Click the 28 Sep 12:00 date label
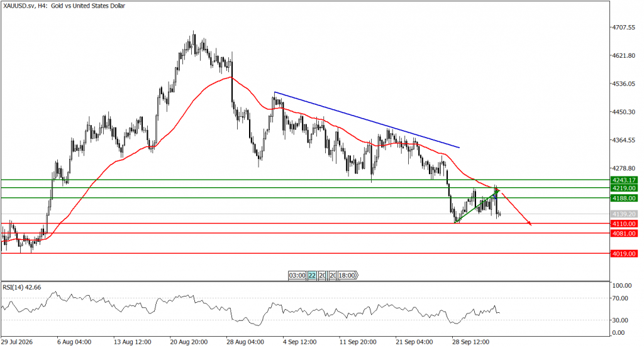This screenshot has height=348, width=644. click(x=470, y=342)
